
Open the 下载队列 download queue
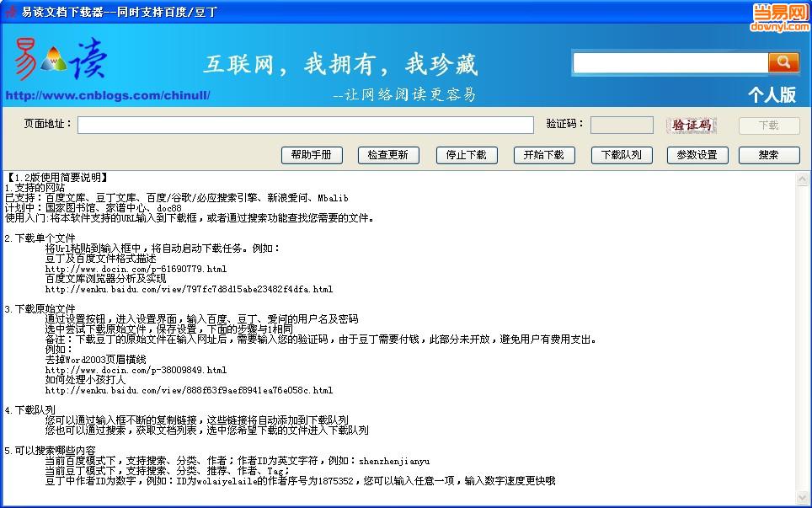point(621,155)
